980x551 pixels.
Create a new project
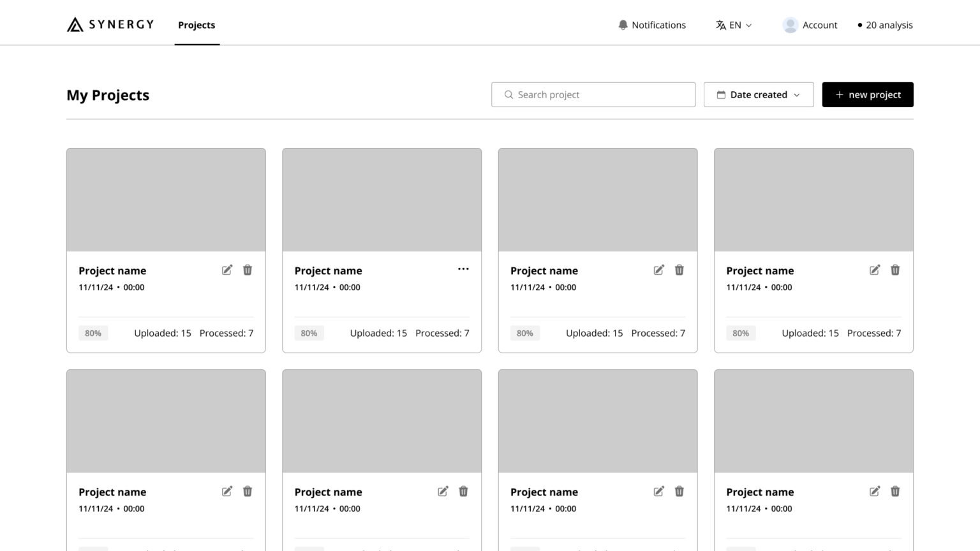pyautogui.click(x=868, y=94)
